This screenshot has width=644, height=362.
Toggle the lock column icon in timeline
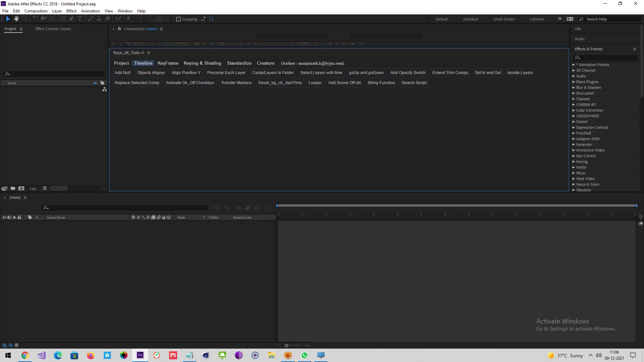pos(19,218)
